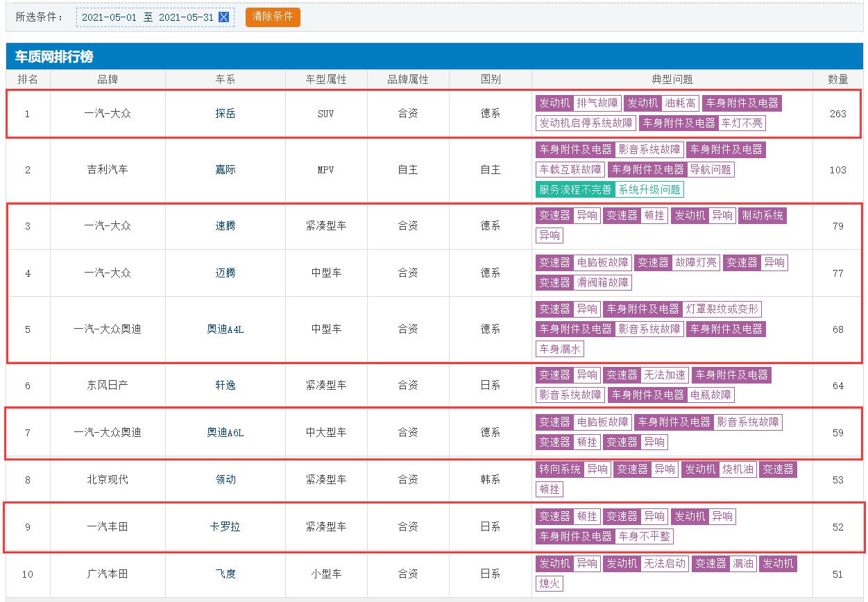Open the 轩逸 car series link
868x602 pixels.
point(225,386)
